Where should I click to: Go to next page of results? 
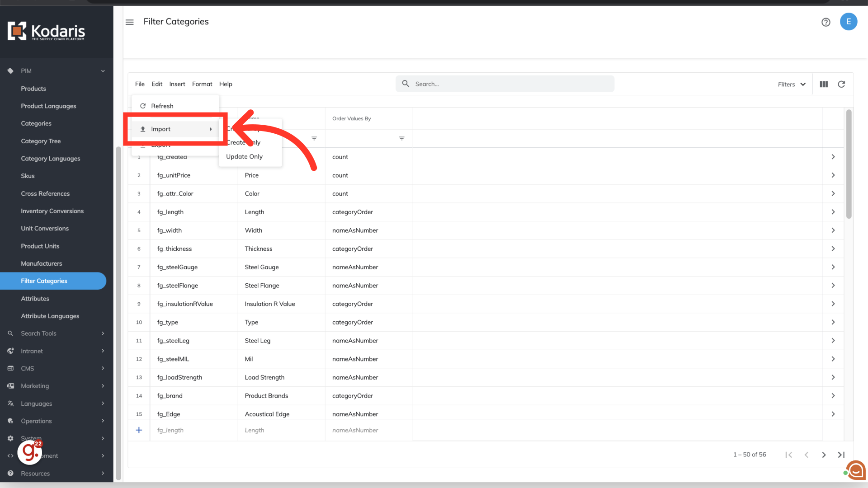pos(824,455)
